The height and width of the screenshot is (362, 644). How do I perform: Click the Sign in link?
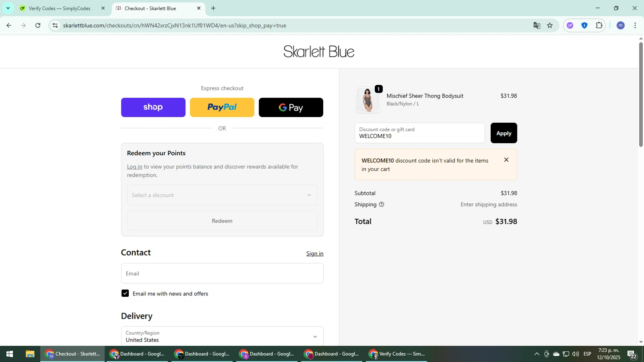[315, 253]
